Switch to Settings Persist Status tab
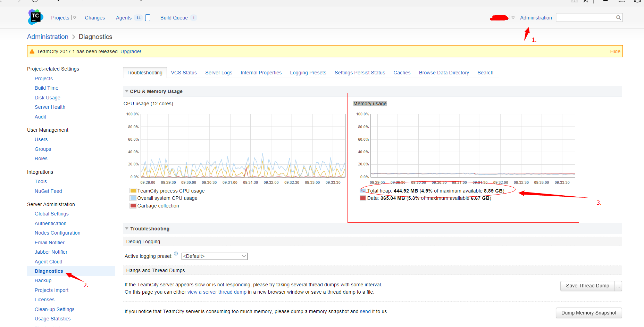Image resolution: width=644 pixels, height=327 pixels. point(360,73)
